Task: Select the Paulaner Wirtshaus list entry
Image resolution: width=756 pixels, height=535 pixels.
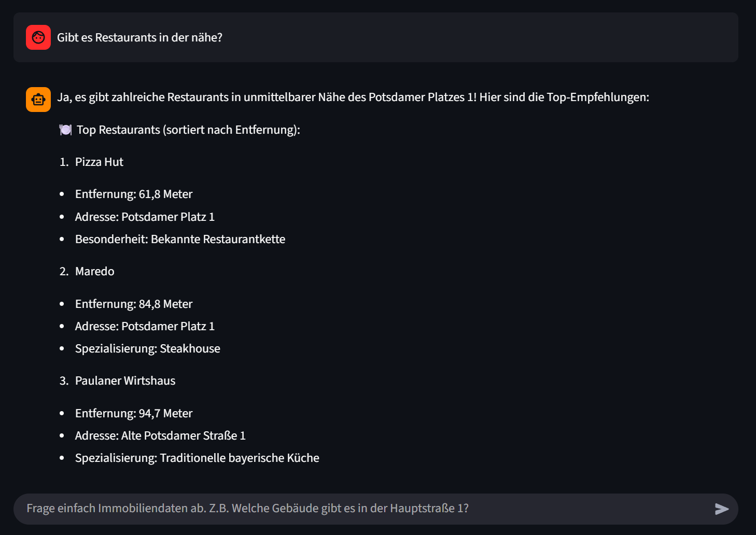Action: point(125,381)
